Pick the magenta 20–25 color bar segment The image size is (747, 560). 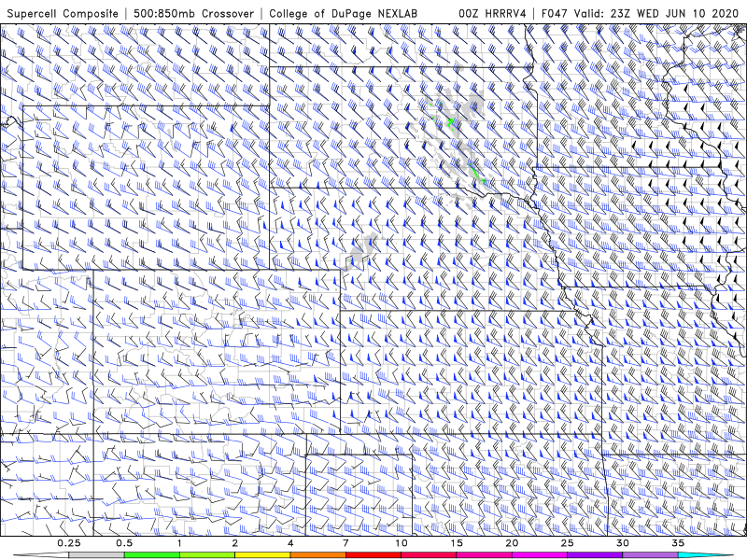[540, 555]
